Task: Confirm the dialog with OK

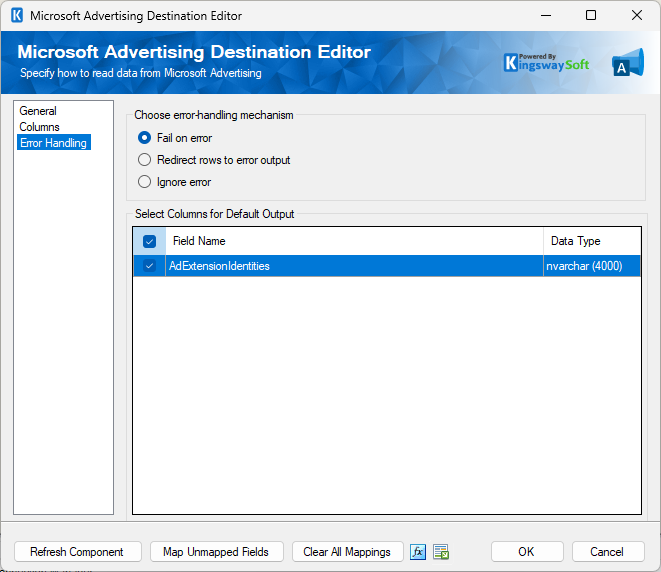Action: [526, 552]
